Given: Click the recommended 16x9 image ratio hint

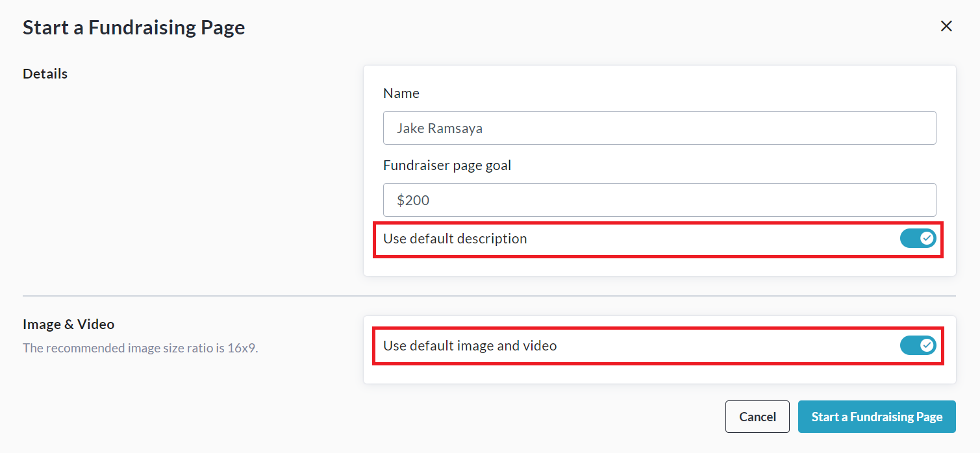Looking at the screenshot, I should click(x=140, y=348).
